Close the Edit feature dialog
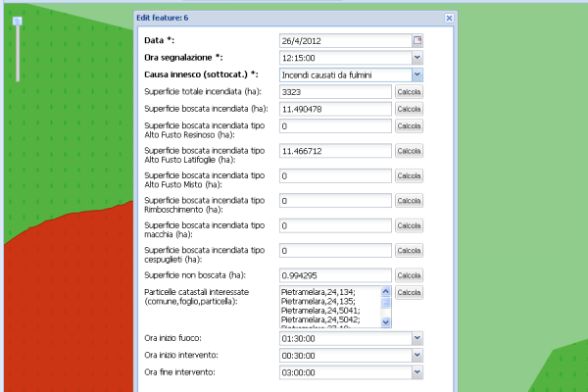This screenshot has height=392, width=588. pyautogui.click(x=449, y=18)
